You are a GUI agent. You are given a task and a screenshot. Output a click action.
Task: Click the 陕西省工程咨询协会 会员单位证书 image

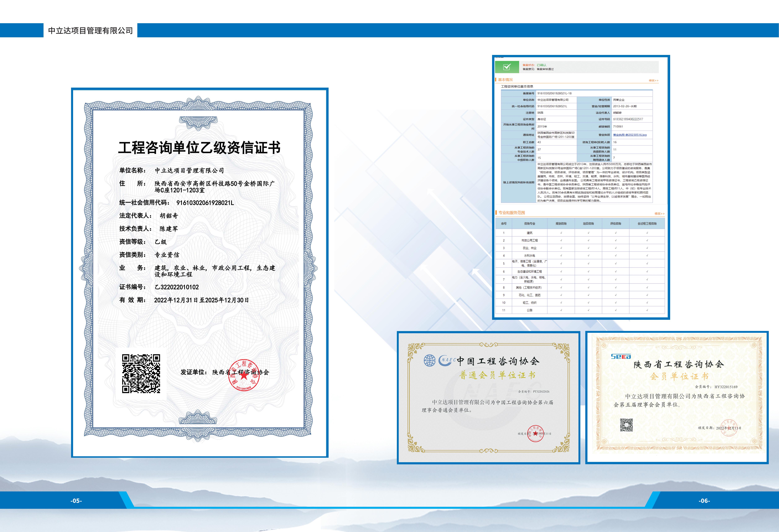(x=677, y=398)
